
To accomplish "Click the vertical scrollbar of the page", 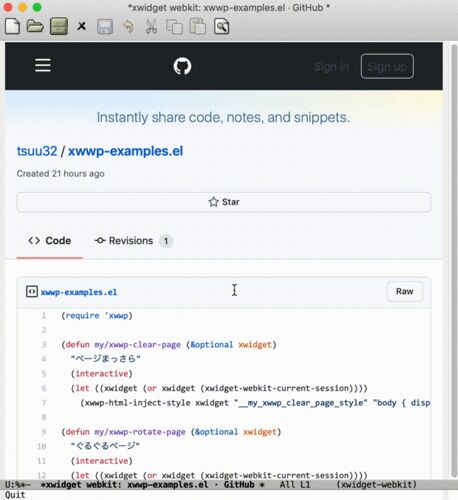I will tap(454, 260).
